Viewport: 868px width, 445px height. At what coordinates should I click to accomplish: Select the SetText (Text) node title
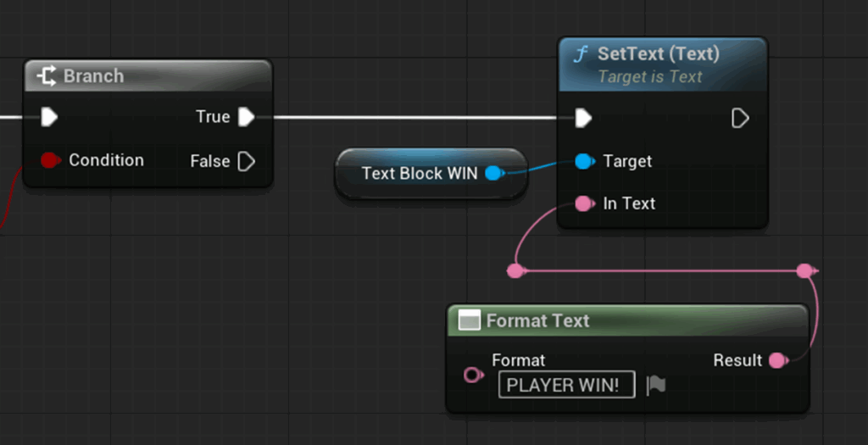(658, 54)
